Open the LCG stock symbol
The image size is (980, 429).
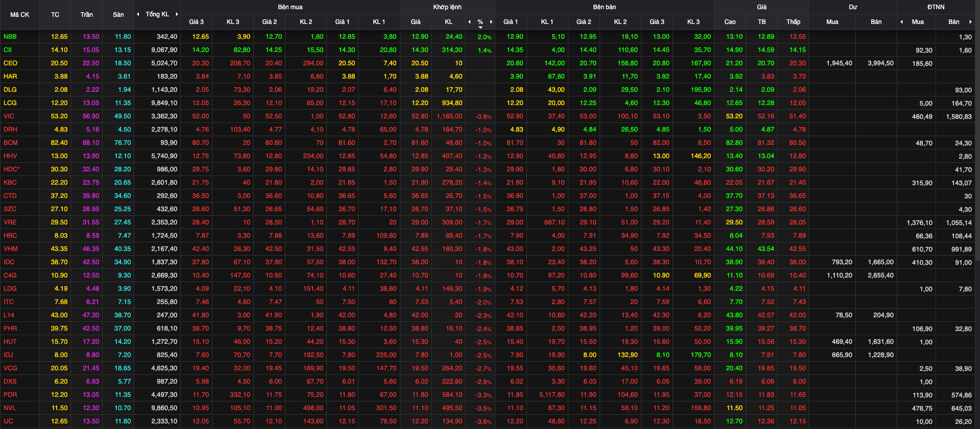(x=10, y=103)
